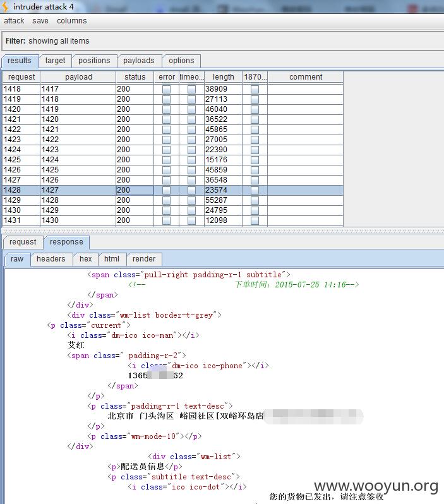Toggle timeout checkbox in request 1424 row
The height and width of the screenshot is (504, 444).
[191, 150]
